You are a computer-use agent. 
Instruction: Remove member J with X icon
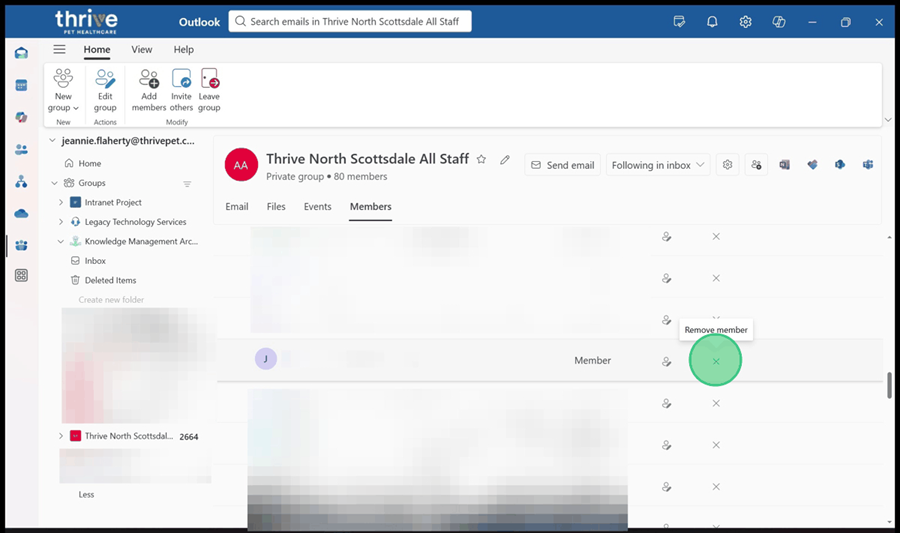716,361
